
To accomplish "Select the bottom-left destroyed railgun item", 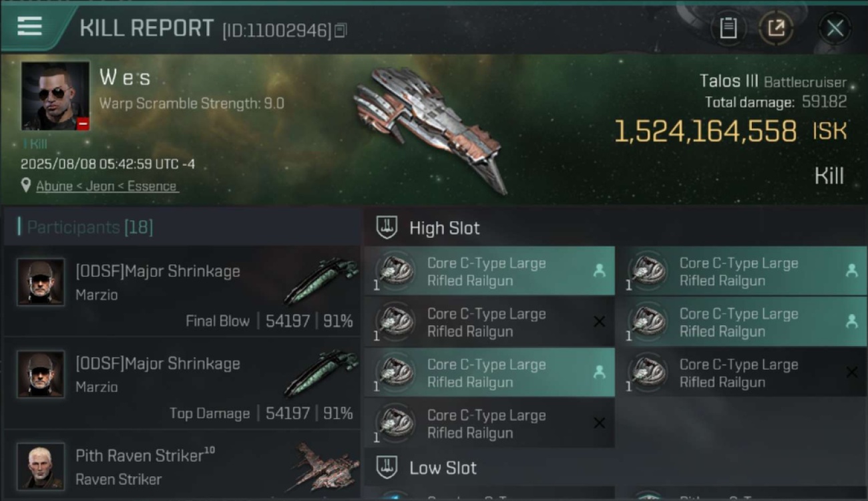I will [x=489, y=424].
